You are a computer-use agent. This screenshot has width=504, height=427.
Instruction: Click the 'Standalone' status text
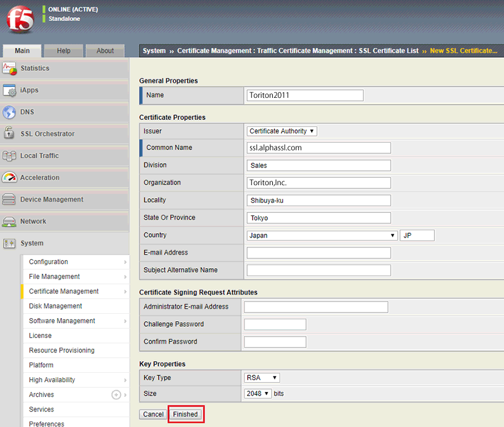[x=65, y=18]
